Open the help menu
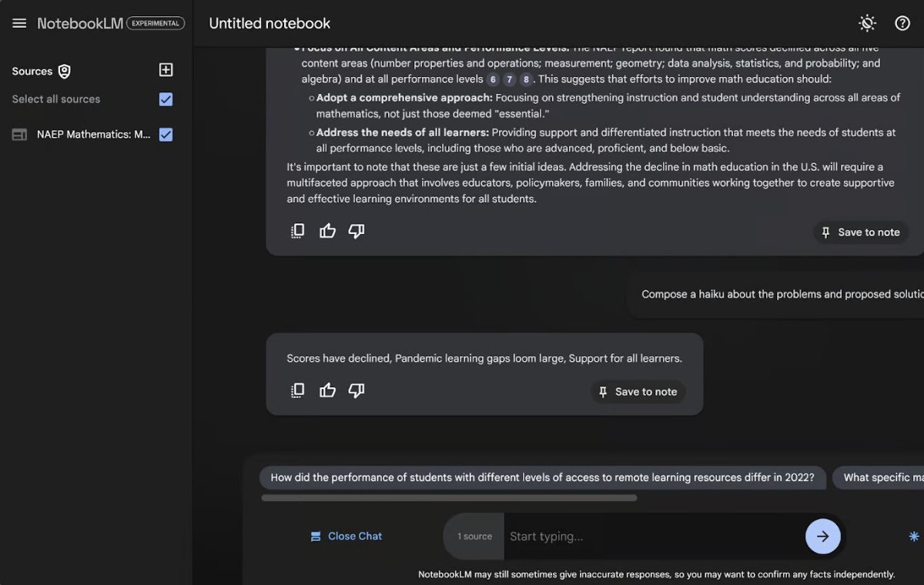The width and height of the screenshot is (924, 585). (x=902, y=23)
